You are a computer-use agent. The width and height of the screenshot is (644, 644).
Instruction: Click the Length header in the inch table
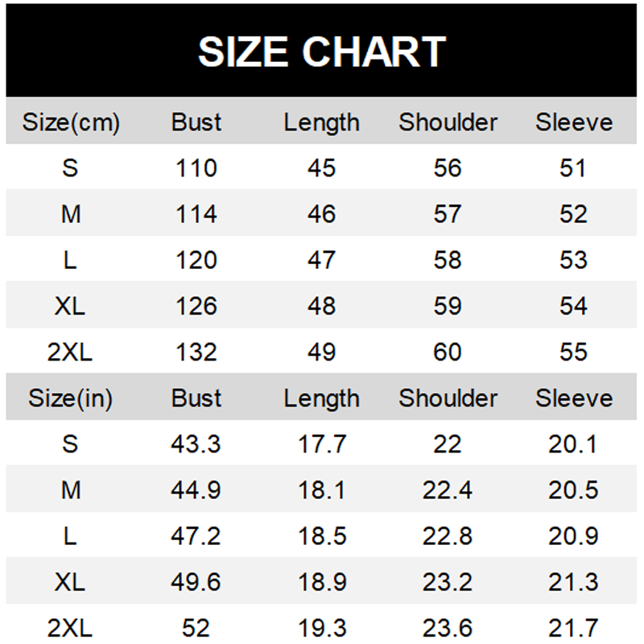(321, 398)
